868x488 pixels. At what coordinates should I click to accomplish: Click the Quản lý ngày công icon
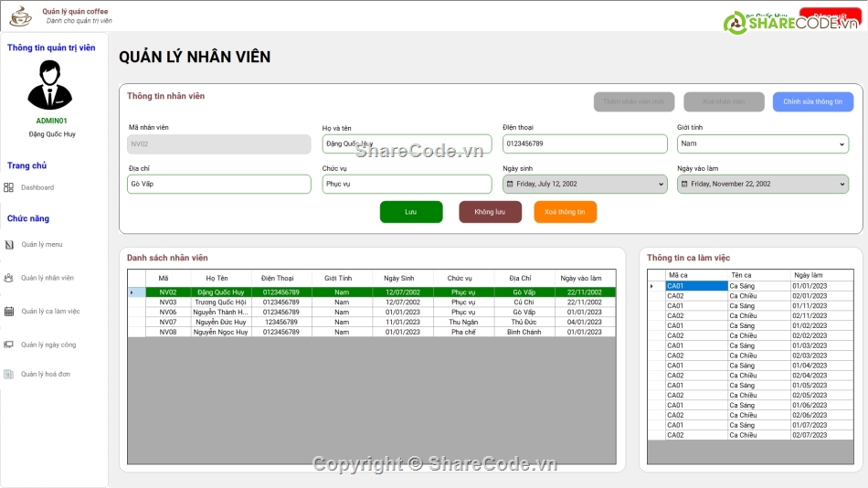pyautogui.click(x=8, y=345)
